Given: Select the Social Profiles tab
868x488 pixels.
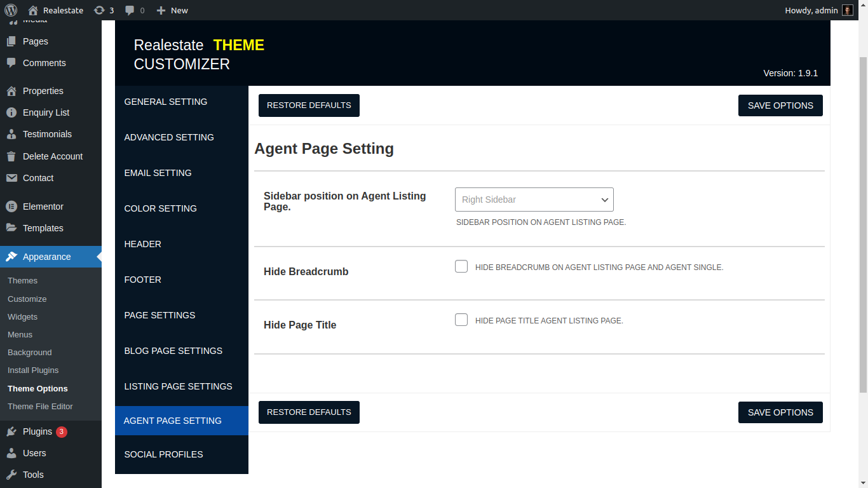Looking at the screenshot, I should coord(164,454).
